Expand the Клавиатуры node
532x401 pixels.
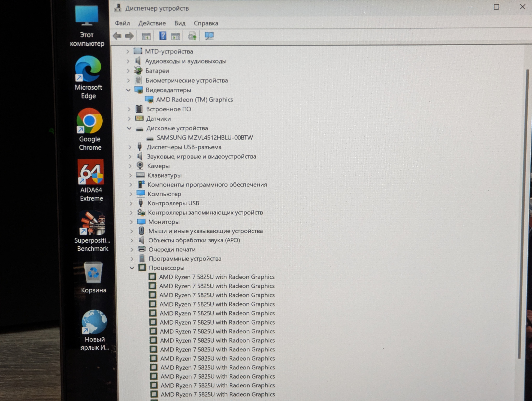click(130, 175)
